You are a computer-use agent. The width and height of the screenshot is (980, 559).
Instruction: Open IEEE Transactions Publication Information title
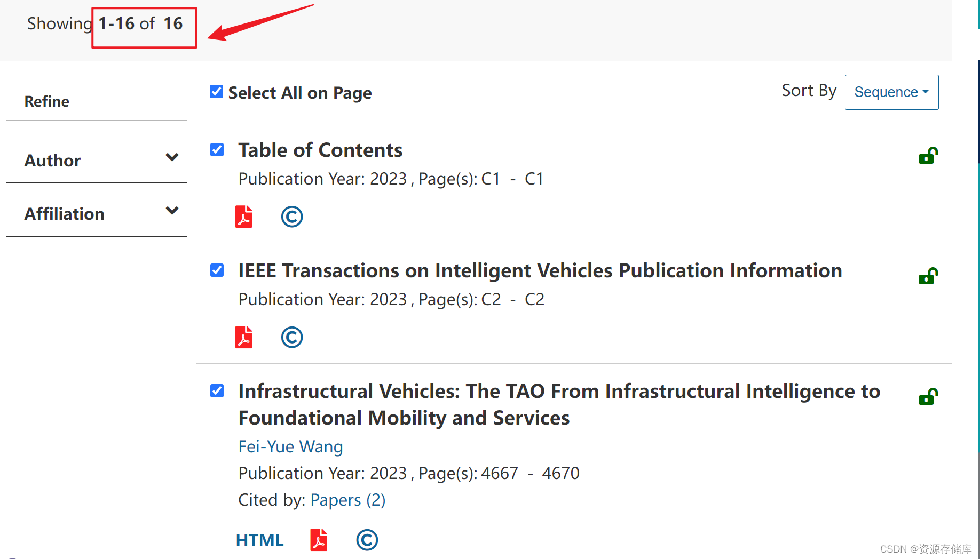[540, 270]
